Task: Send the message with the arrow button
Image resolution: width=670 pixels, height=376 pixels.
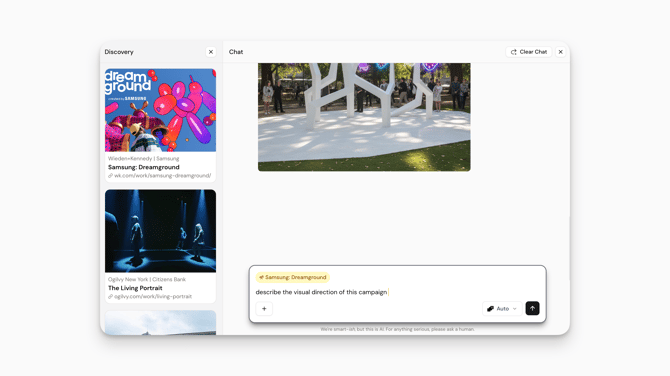Action: coord(532,308)
